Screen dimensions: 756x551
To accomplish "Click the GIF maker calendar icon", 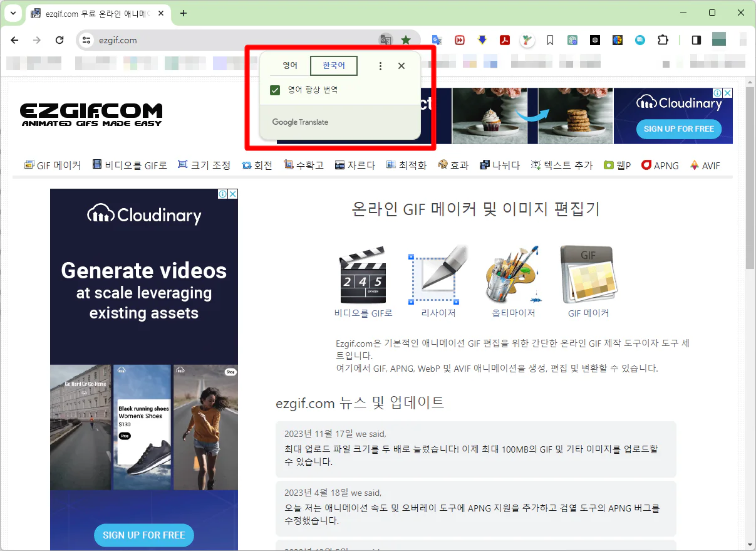I will (x=588, y=275).
